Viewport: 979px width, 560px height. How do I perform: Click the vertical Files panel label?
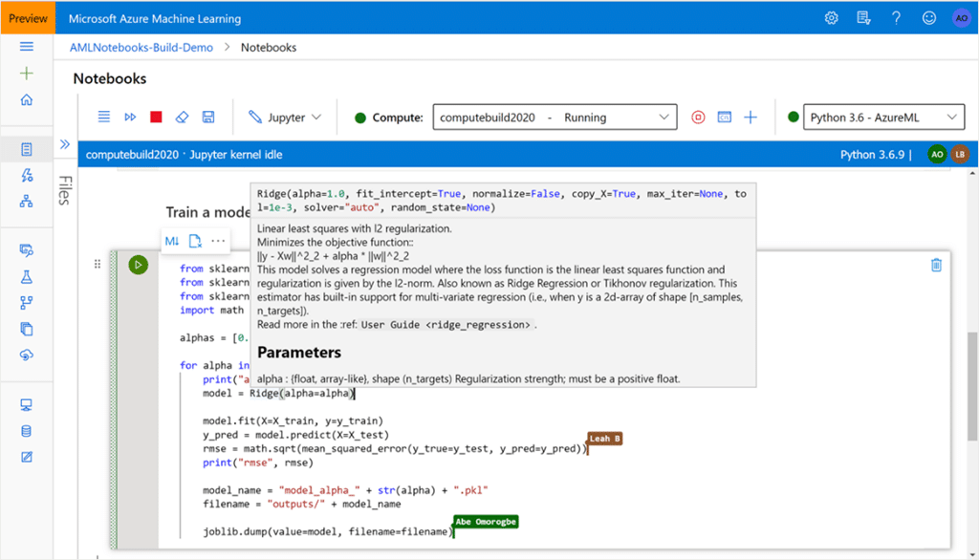click(65, 190)
